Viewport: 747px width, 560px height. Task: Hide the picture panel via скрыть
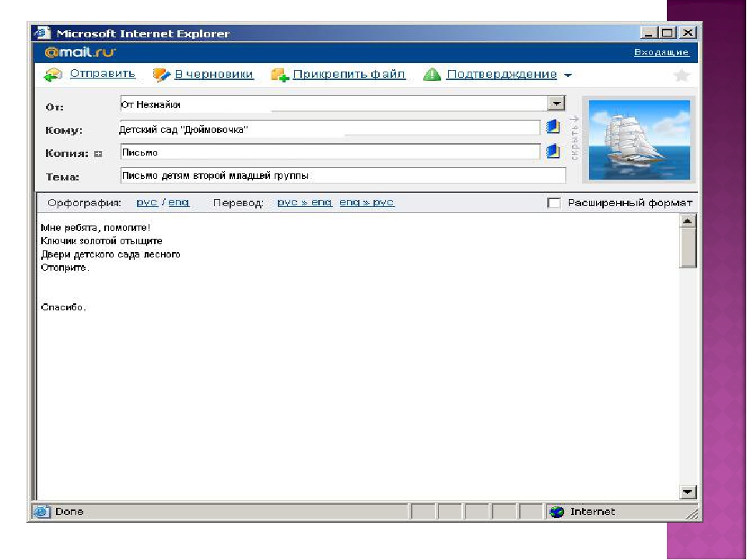[574, 138]
